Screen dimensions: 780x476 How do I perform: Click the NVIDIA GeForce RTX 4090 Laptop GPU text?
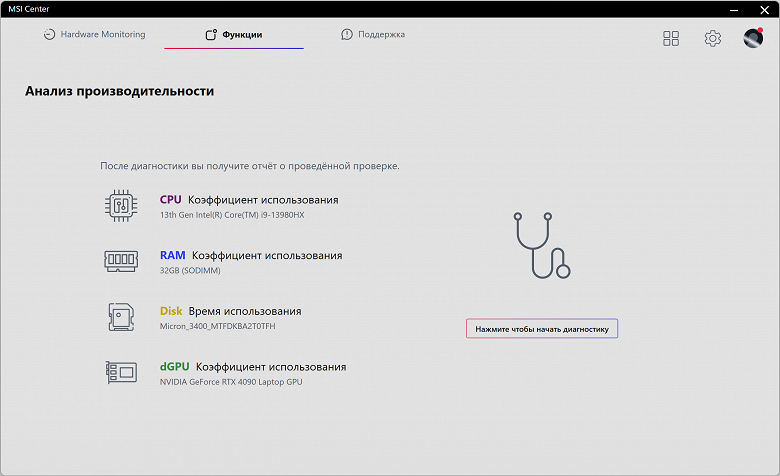click(x=231, y=382)
